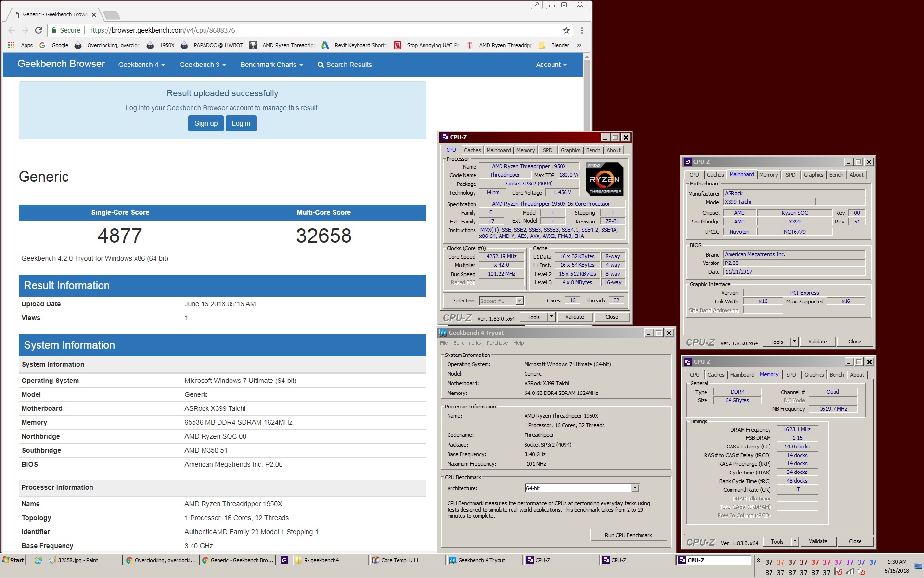
Task: Bookmark this page with the star icon
Action: [566, 30]
